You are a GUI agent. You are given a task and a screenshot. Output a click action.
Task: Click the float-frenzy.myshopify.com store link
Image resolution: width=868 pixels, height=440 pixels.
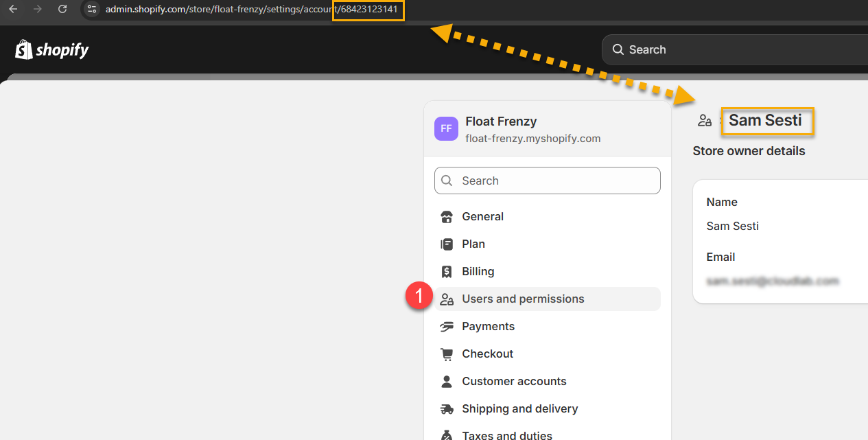(x=532, y=139)
